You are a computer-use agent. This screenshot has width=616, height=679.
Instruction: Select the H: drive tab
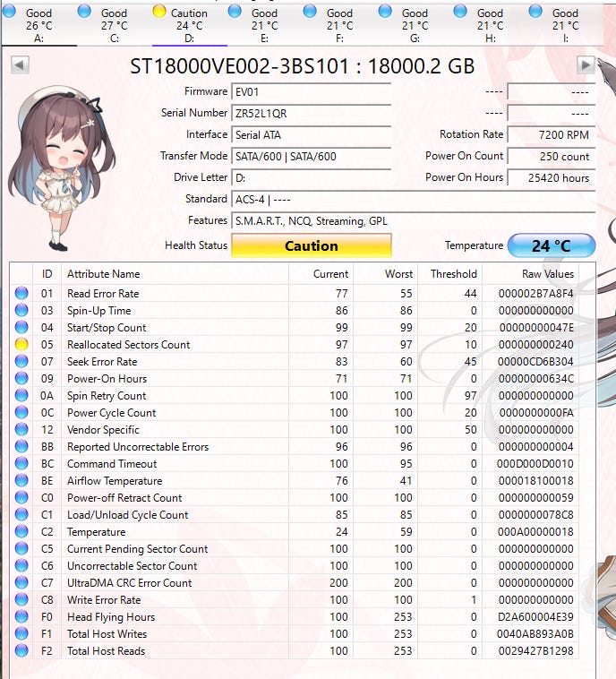click(x=490, y=25)
